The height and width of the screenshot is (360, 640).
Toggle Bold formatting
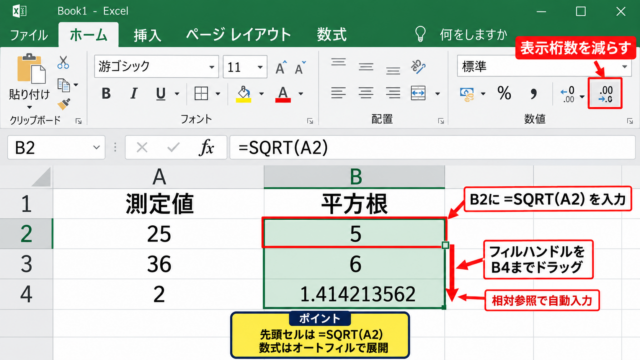point(106,93)
